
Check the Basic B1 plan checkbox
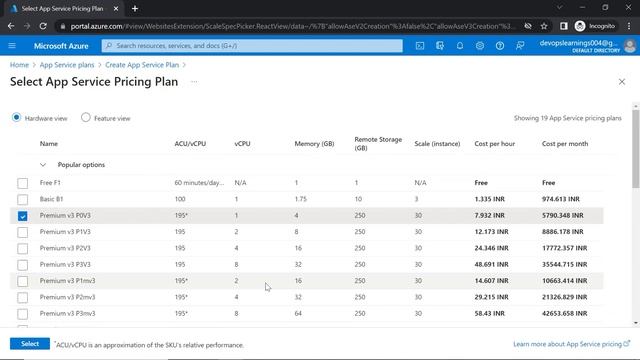[x=22, y=199]
